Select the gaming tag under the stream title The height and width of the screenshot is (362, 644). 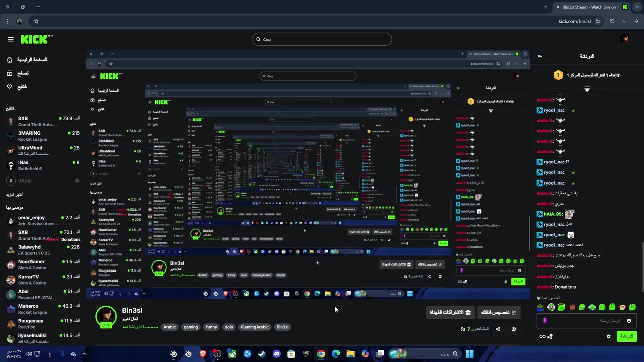click(x=191, y=327)
